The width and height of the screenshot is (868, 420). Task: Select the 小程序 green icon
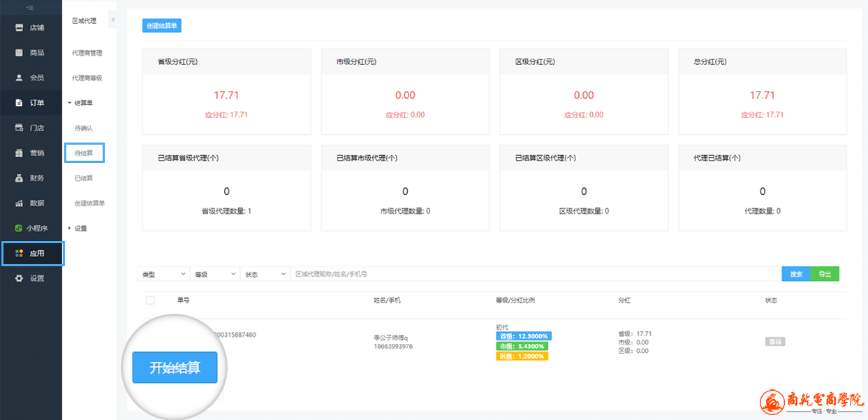coord(20,229)
